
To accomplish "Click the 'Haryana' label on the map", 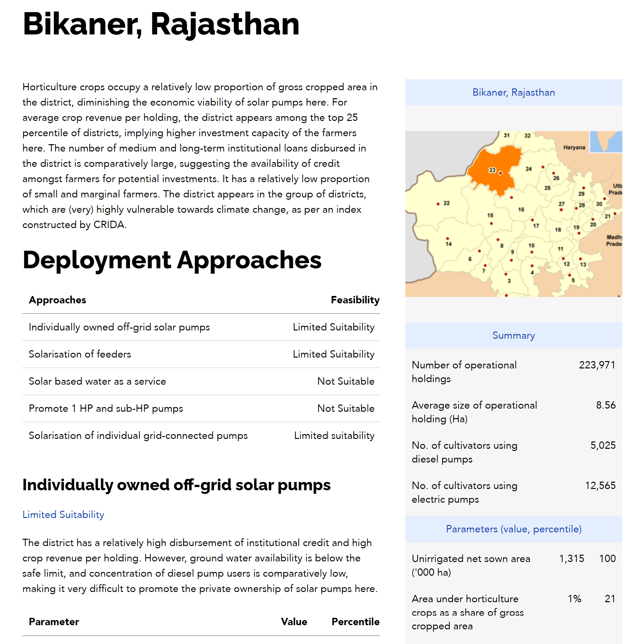I will (574, 147).
